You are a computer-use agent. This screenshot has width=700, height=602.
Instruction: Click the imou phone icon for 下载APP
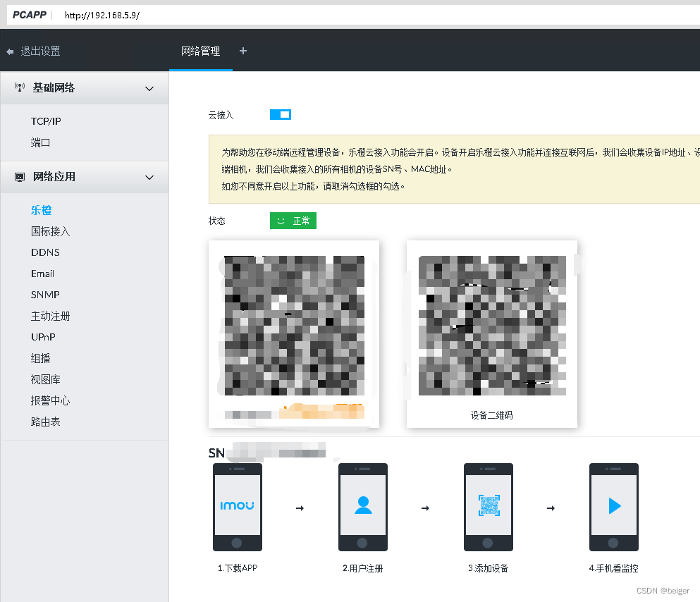tap(238, 507)
